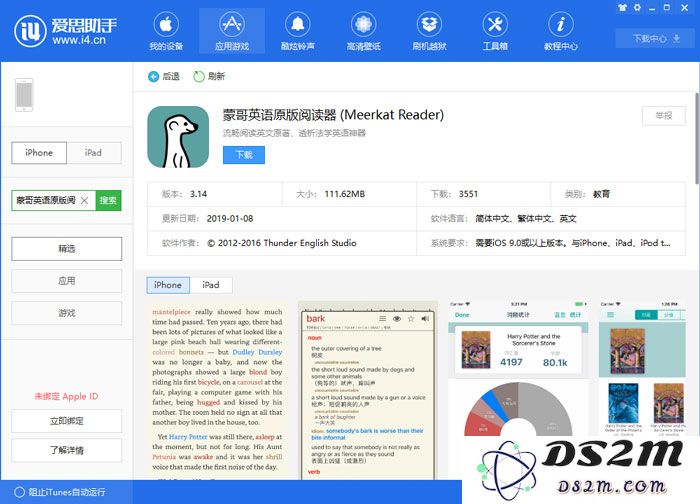Viewport: 700px width, 504px height.
Task: Click the green 搜索 search button
Action: coord(108,200)
